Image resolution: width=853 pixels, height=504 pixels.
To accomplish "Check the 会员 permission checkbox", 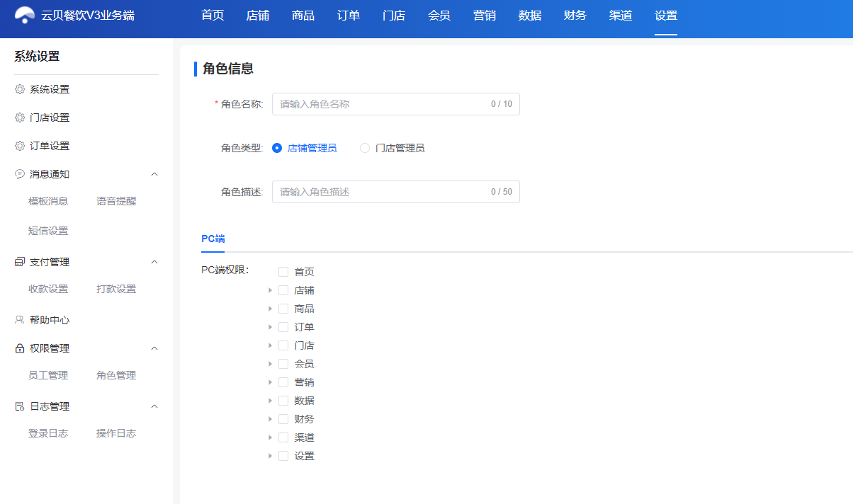I will pyautogui.click(x=283, y=364).
